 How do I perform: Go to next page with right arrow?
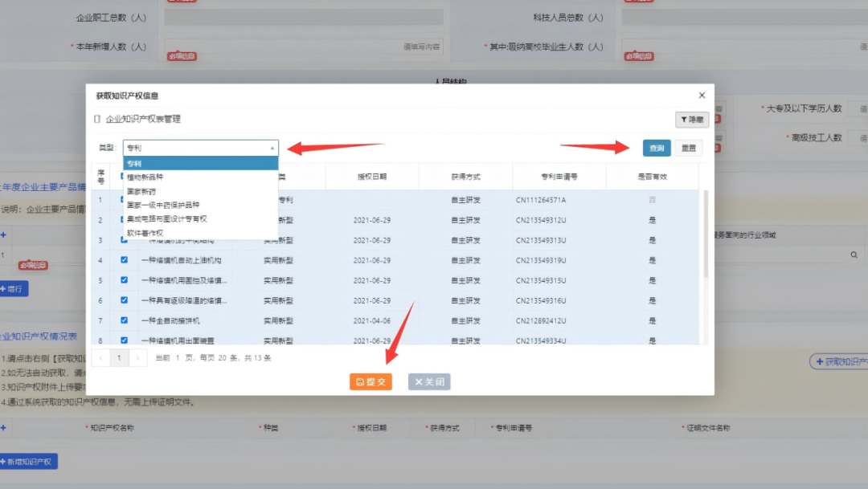[x=138, y=358]
